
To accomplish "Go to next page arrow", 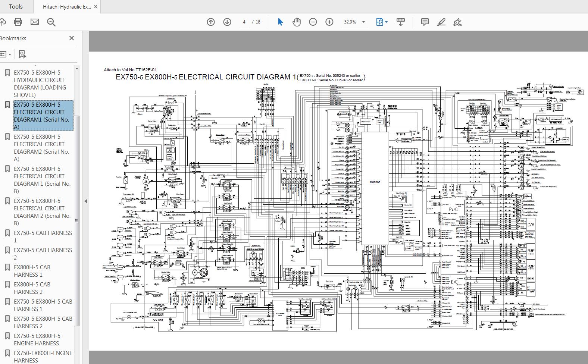I will 227,22.
